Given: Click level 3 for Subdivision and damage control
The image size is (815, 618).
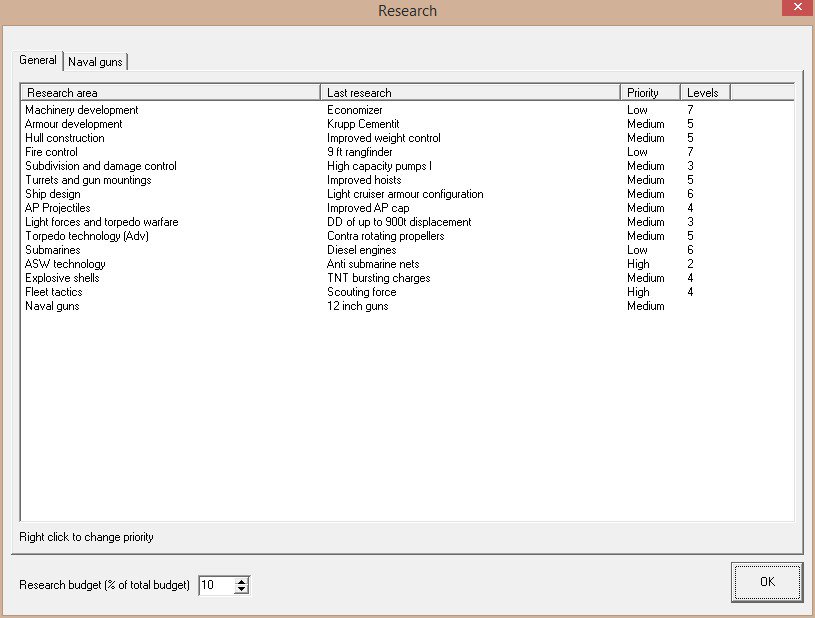Looking at the screenshot, I should coord(690,166).
